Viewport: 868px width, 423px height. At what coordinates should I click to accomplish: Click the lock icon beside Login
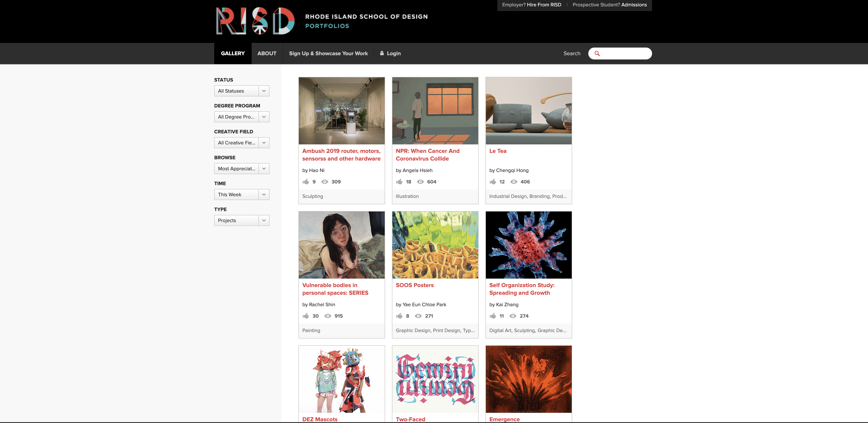pyautogui.click(x=382, y=53)
